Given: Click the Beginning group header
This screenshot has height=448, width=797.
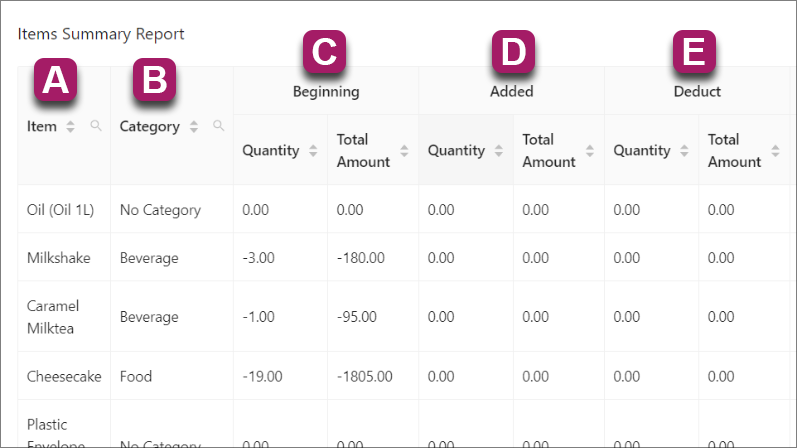Looking at the screenshot, I should coord(326,91).
